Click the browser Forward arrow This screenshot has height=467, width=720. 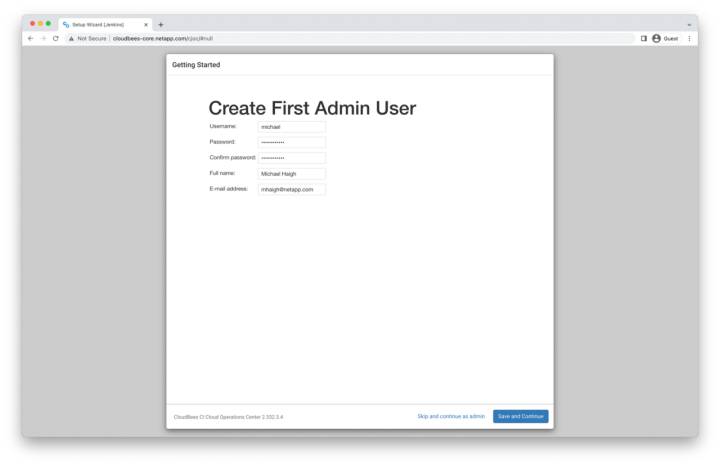point(43,38)
